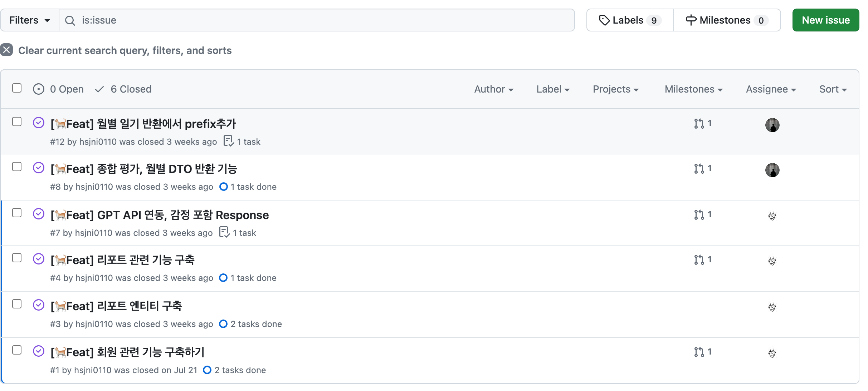The width and height of the screenshot is (868, 391).
Task: Click the task list icon on issue #12
Action: (x=228, y=142)
